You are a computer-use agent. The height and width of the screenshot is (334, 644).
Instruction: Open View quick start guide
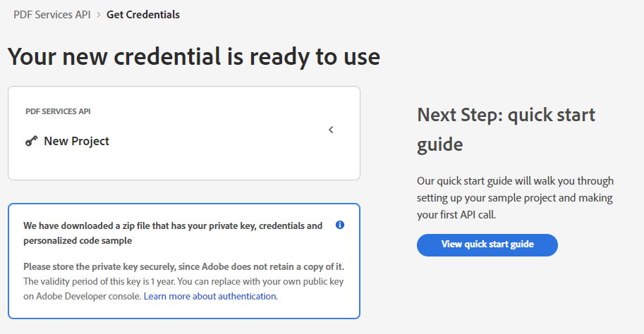487,245
